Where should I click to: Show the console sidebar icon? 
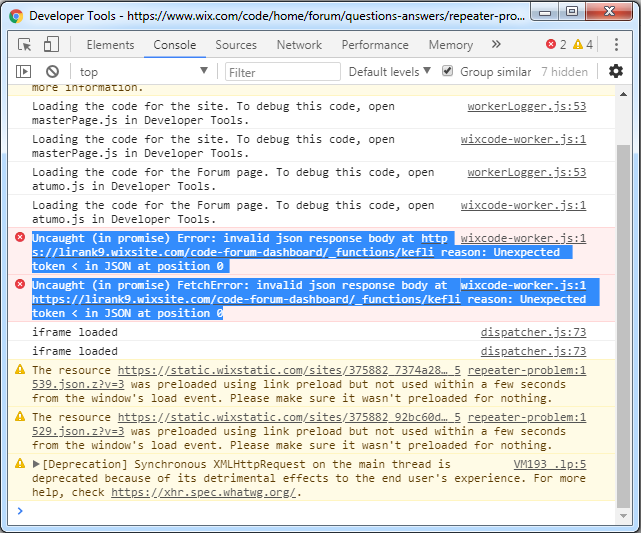pos(23,72)
